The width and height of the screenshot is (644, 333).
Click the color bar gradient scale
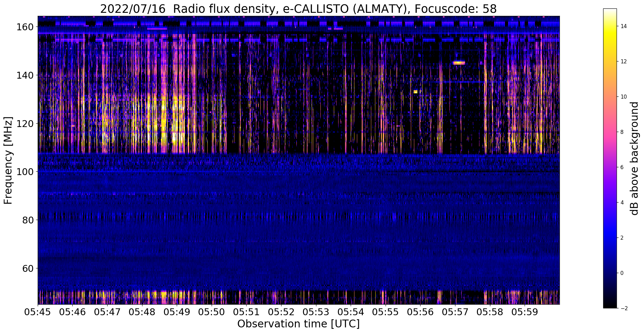(x=610, y=158)
